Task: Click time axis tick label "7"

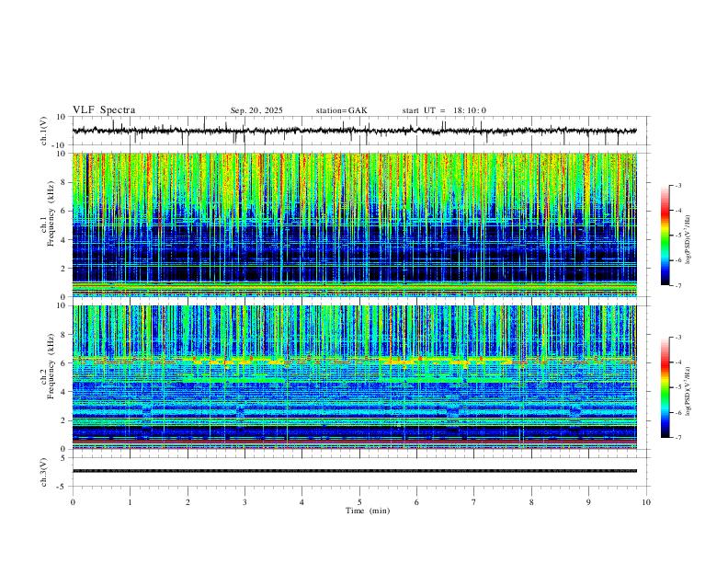Action: pos(474,502)
